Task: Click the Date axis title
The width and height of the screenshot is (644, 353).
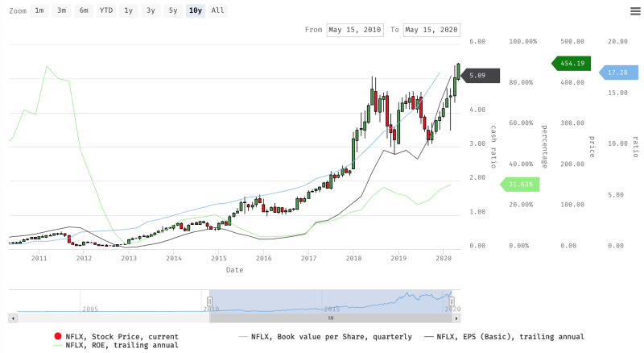Action: click(x=234, y=270)
